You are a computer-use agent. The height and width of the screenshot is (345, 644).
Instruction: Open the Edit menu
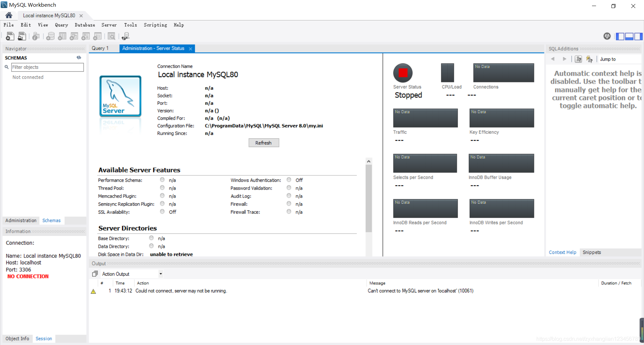point(26,25)
